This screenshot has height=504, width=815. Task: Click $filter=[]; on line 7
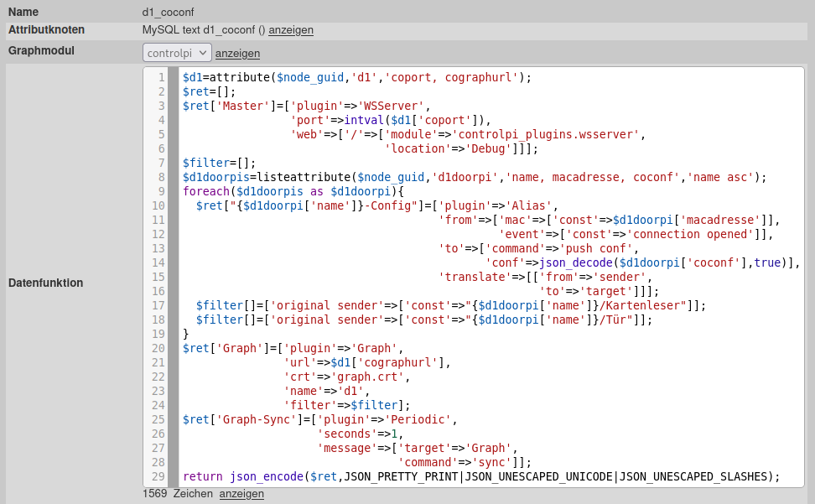219,164
